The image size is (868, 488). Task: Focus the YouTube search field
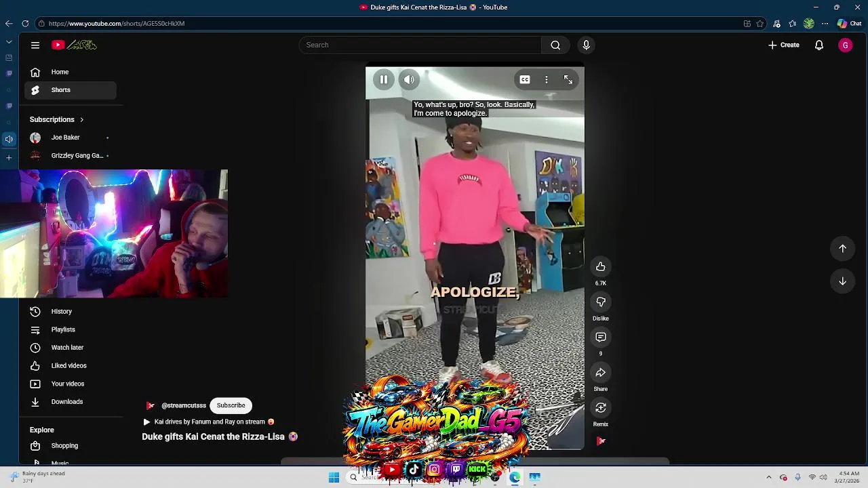pos(420,45)
